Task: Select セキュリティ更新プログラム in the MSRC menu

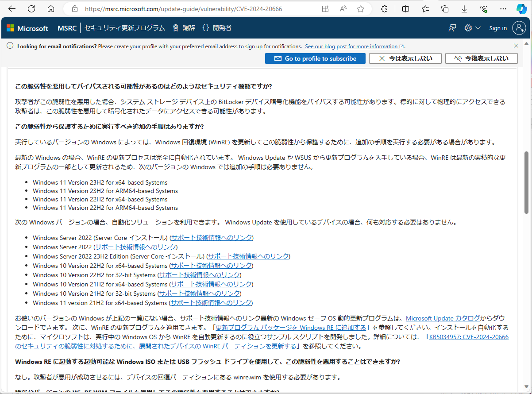Action: 124,27
